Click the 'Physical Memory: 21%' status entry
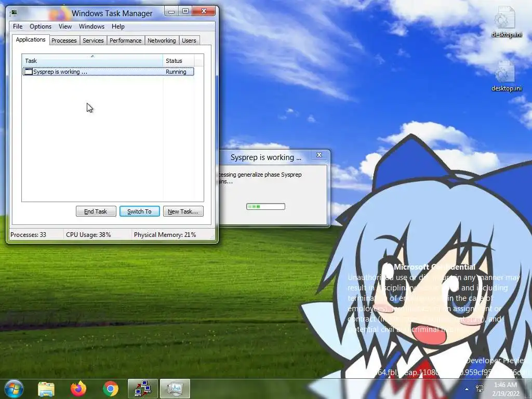The height and width of the screenshot is (399, 532). (165, 234)
